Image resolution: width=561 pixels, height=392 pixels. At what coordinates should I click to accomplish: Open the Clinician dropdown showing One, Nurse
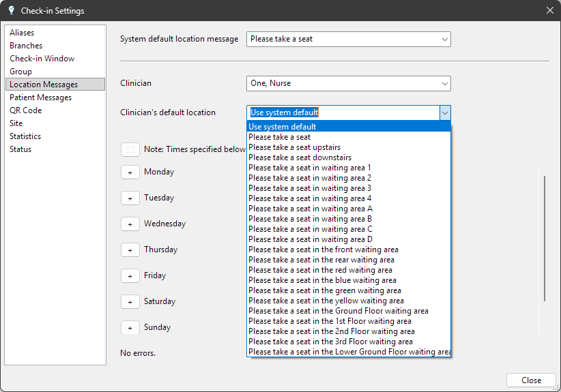point(348,84)
